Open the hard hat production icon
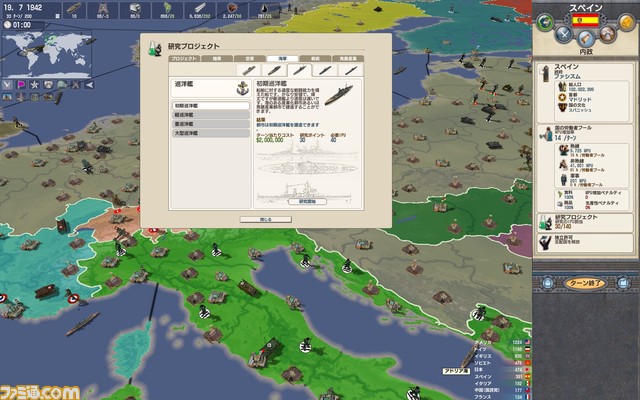 pos(607,34)
